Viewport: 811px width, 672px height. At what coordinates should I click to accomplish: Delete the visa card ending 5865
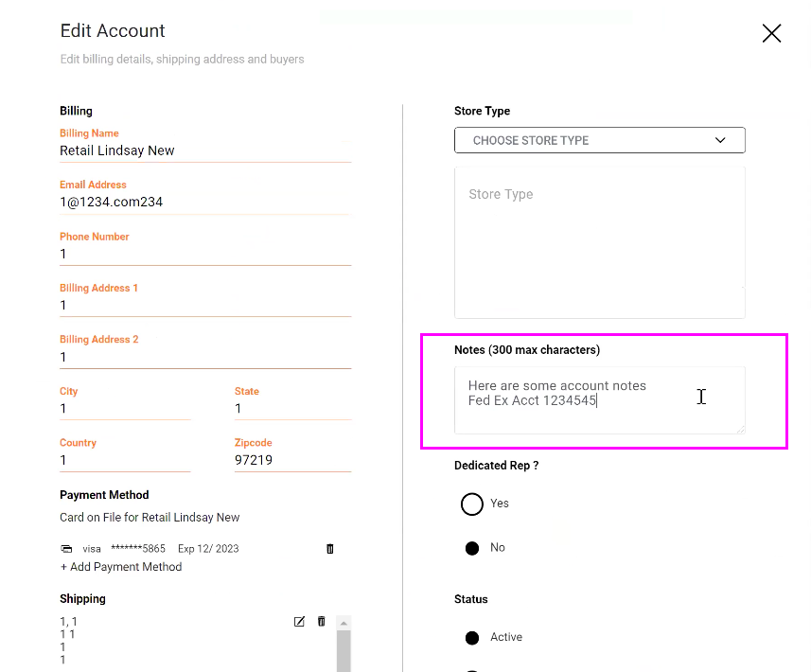point(330,549)
